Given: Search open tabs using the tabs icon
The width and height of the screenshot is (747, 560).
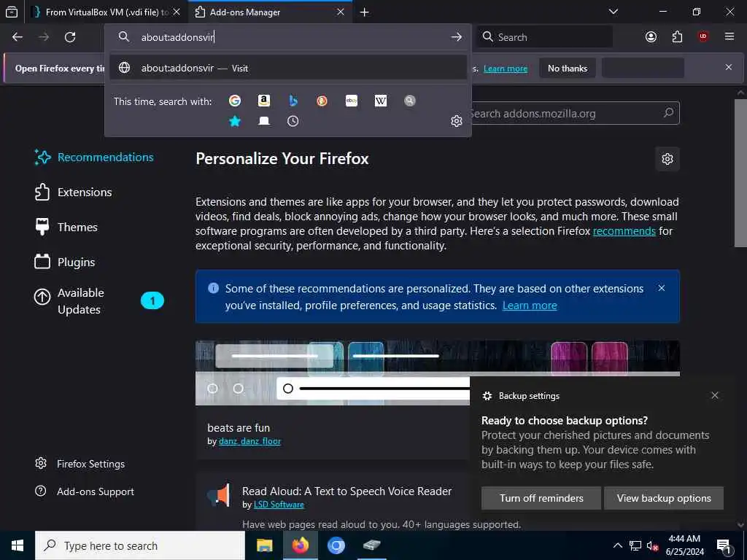Looking at the screenshot, I should pos(264,122).
